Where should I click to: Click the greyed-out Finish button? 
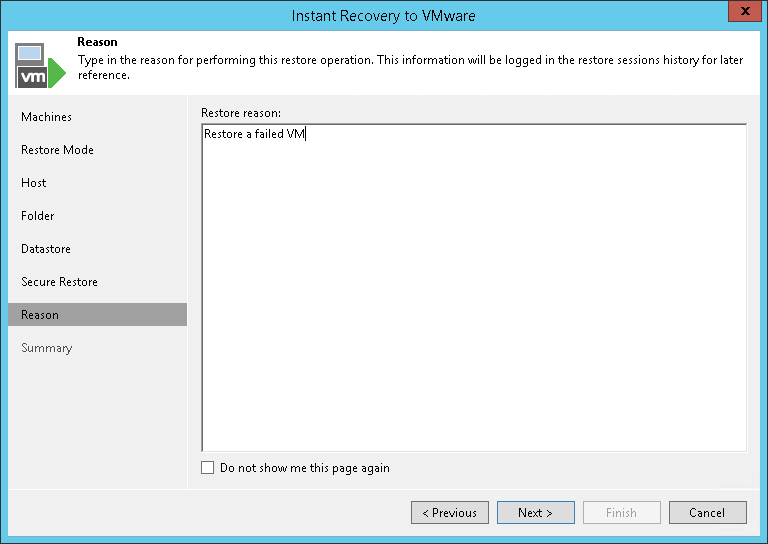[621, 513]
